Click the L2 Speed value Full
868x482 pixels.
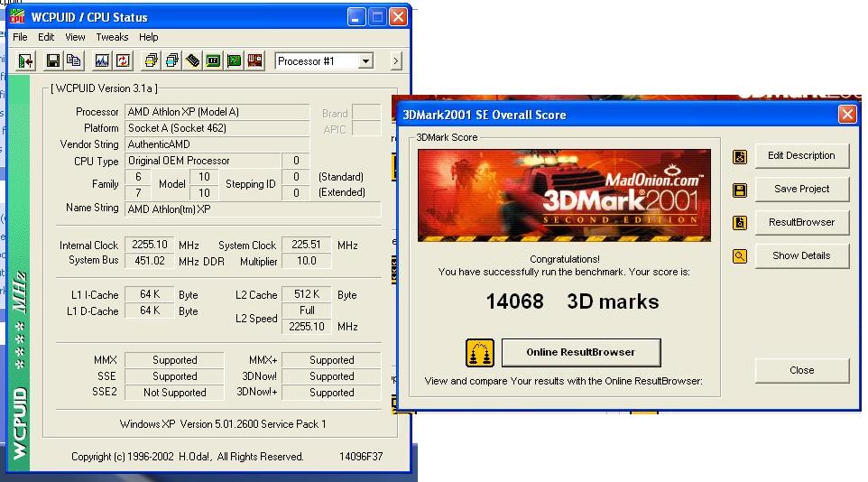(306, 311)
